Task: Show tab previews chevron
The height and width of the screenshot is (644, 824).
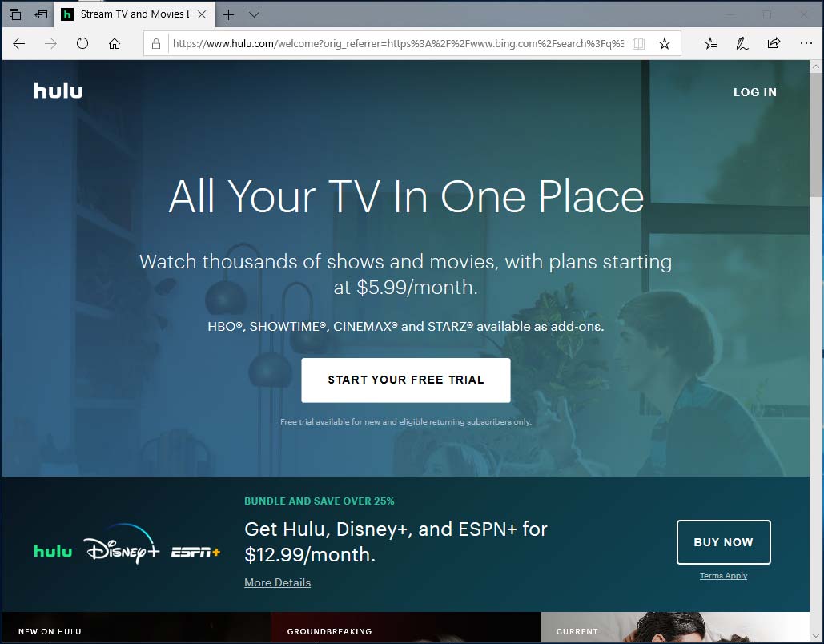Action: click(x=255, y=14)
